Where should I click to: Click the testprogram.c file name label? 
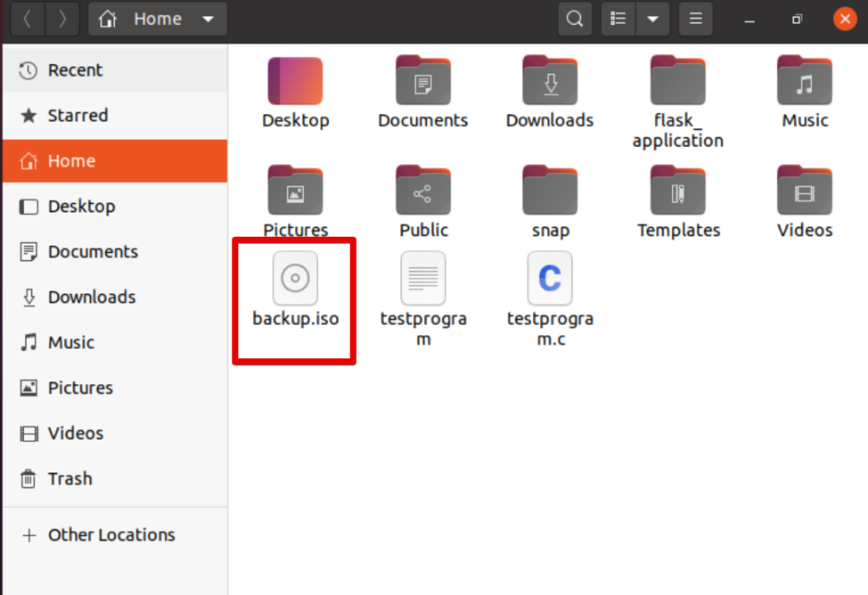coord(550,329)
